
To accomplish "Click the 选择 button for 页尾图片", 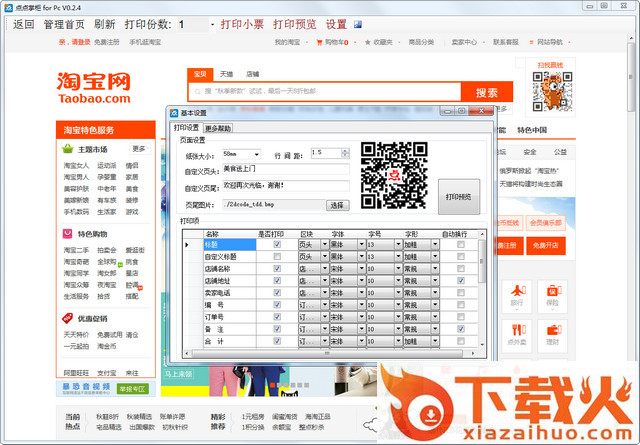I will (x=338, y=205).
